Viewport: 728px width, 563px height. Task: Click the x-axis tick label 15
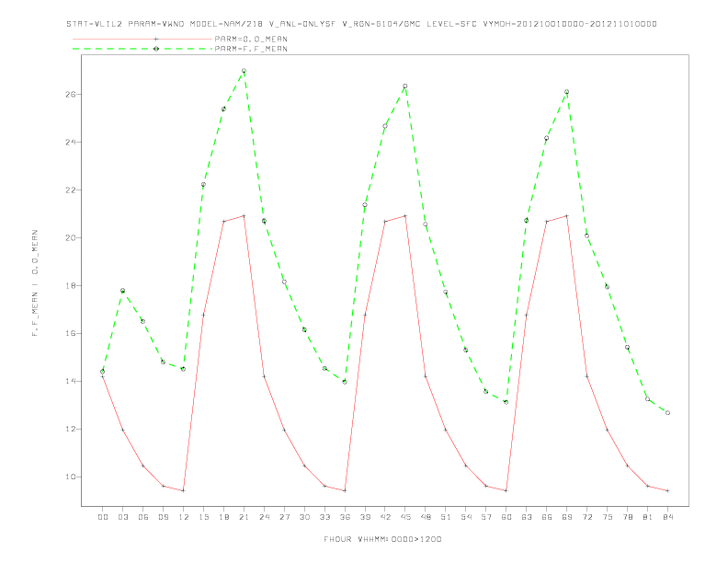coord(203,517)
